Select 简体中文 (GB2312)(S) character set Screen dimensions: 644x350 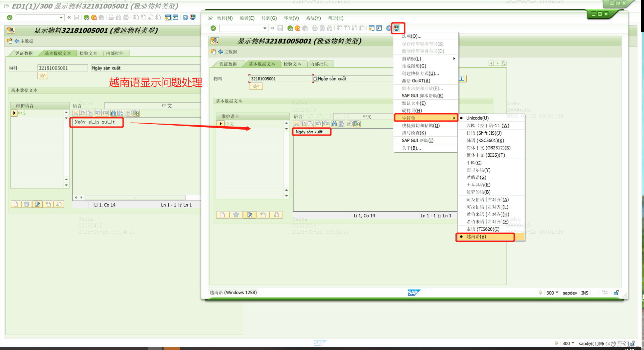coord(491,148)
